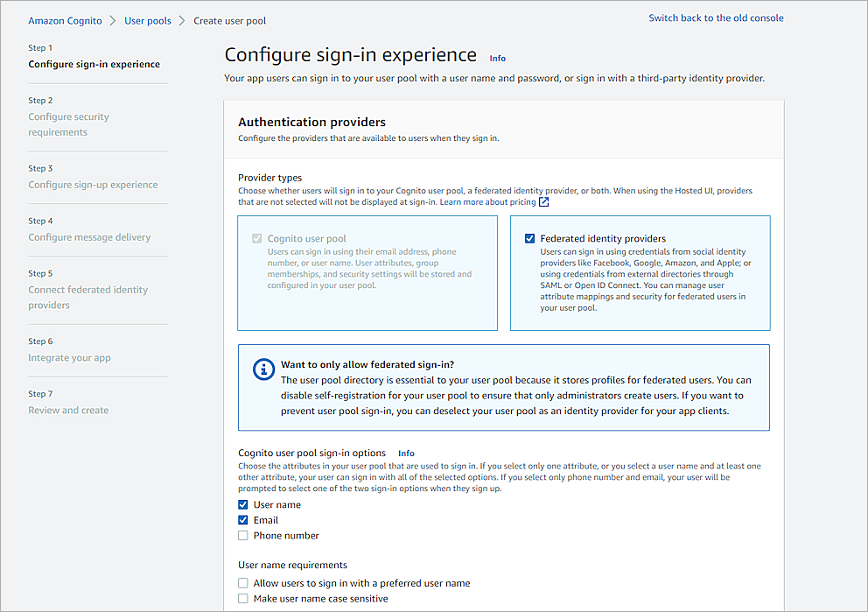The image size is (868, 612).
Task: Open the Amazon Cognito breadcrumb link
Action: (x=63, y=20)
